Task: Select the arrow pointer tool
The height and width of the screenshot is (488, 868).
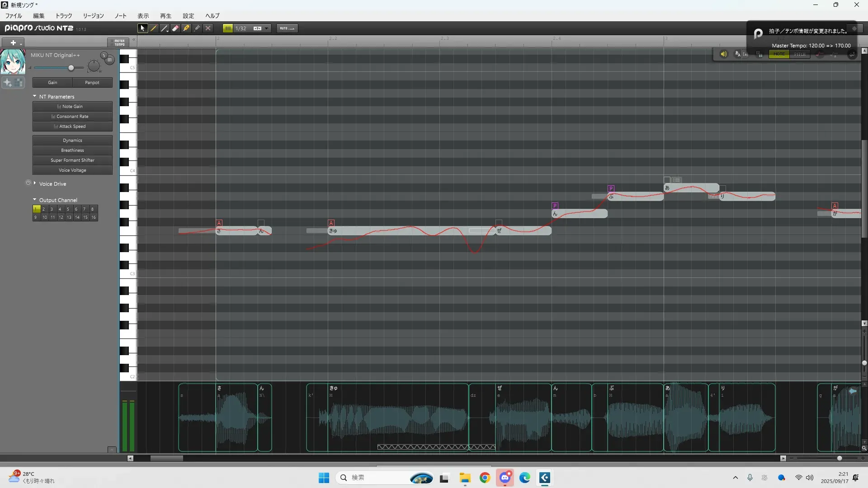Action: pyautogui.click(x=142, y=28)
